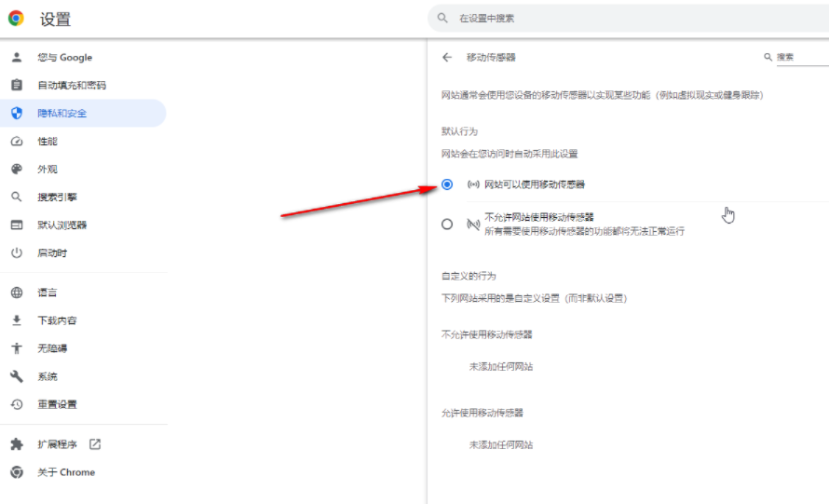Click the wrench icon for 系统
Screen dimensions: 829x504
(17, 376)
